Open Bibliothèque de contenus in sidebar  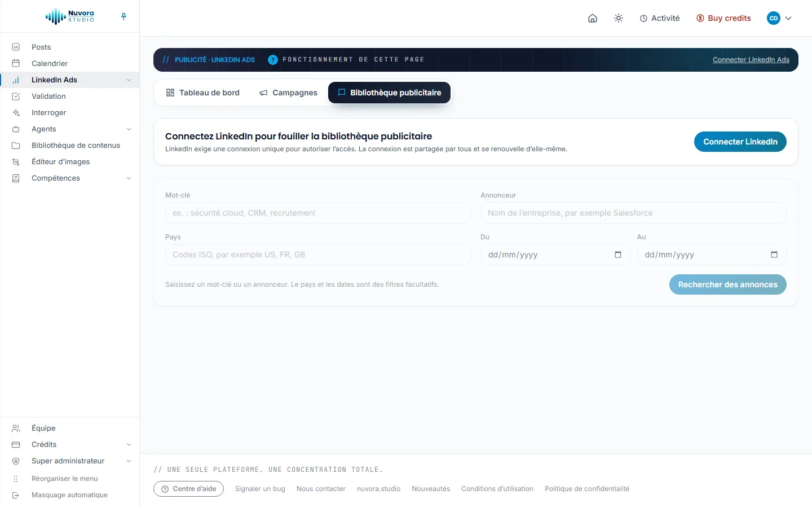click(x=70, y=145)
